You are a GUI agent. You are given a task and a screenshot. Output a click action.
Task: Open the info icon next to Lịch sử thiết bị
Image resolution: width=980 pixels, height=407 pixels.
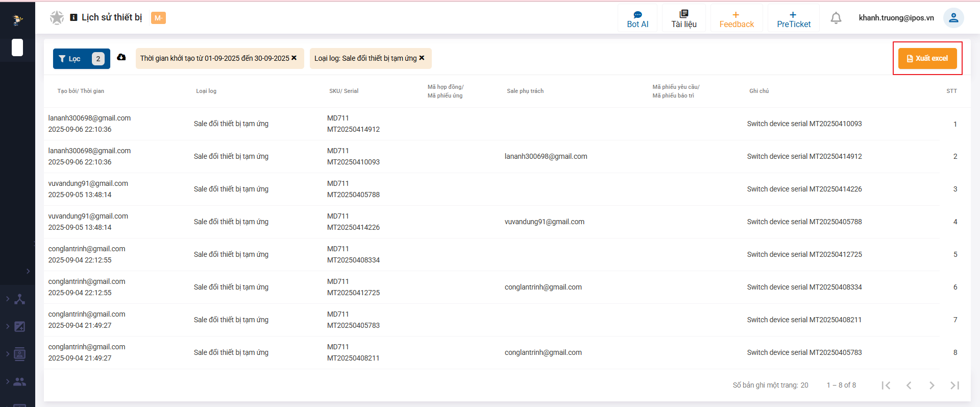(73, 17)
